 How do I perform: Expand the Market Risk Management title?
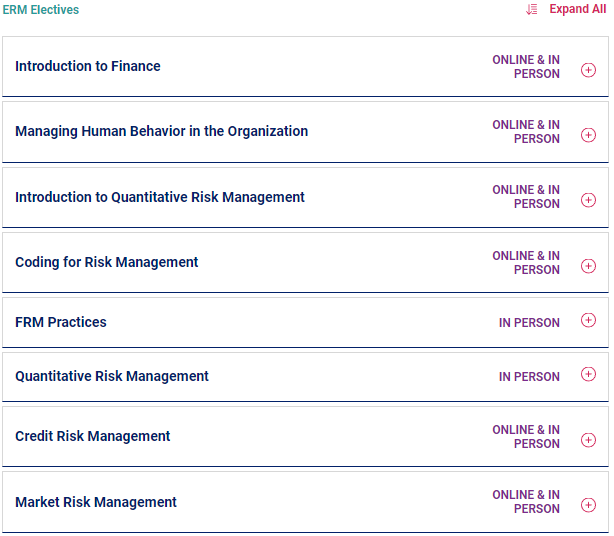pos(96,502)
